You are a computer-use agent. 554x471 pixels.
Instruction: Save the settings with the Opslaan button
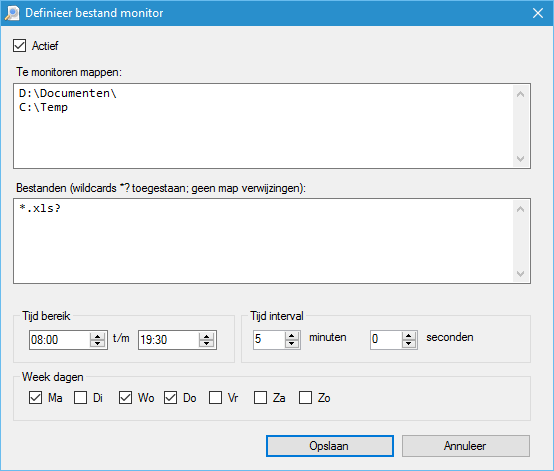coord(330,446)
